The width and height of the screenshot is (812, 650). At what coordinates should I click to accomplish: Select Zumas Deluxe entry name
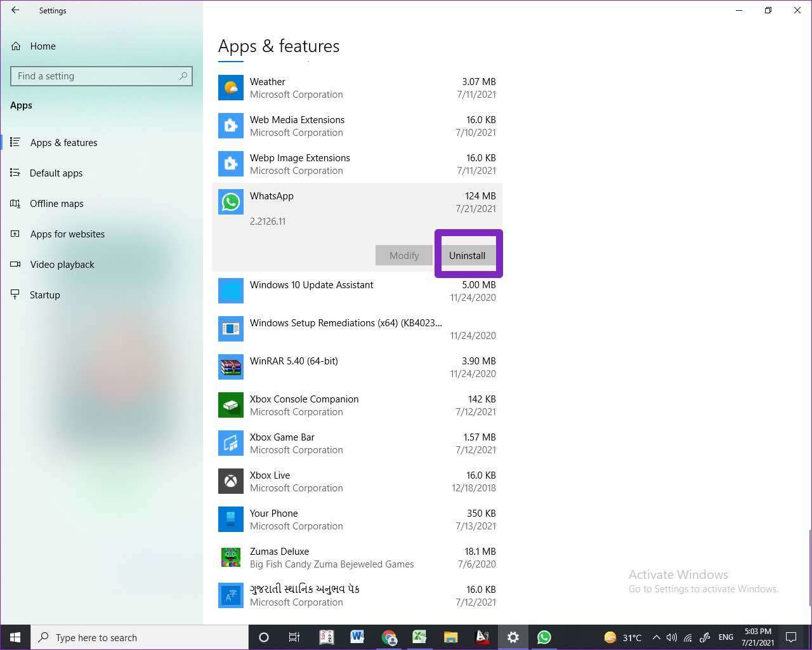click(x=279, y=551)
